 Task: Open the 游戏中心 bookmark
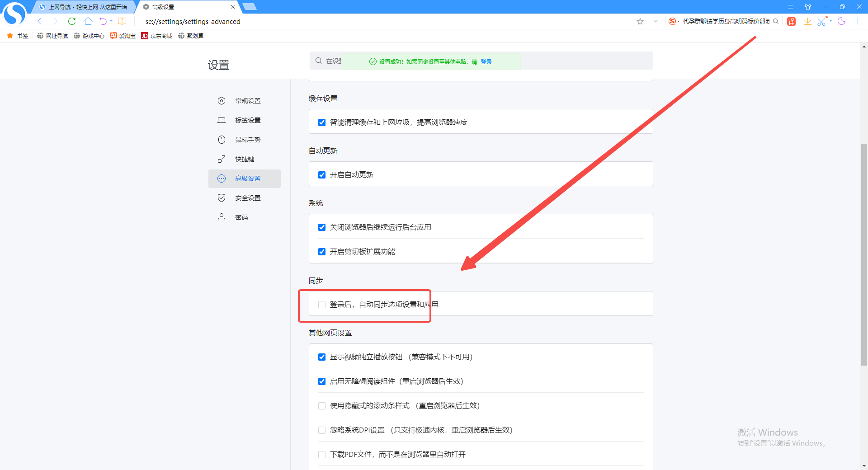click(89, 36)
